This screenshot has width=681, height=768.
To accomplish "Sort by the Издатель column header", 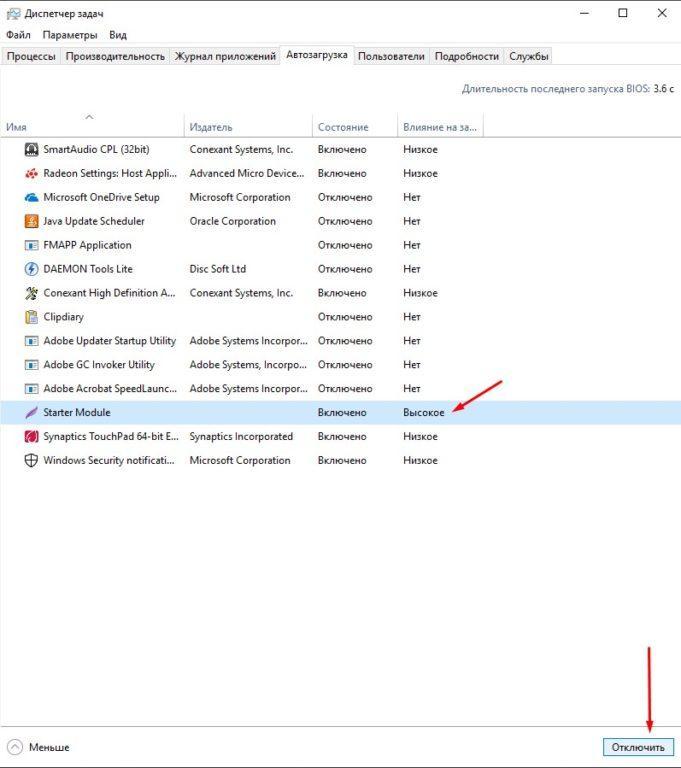I will click(x=248, y=127).
